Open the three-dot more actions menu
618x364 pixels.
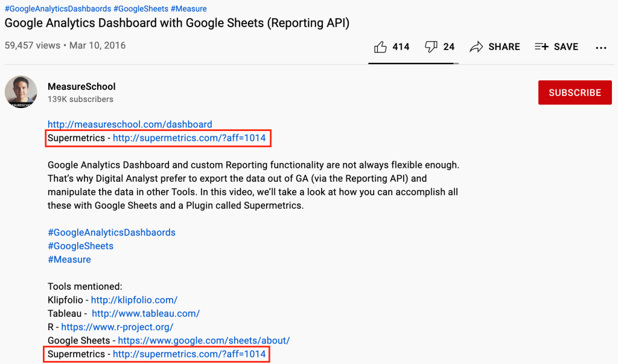point(600,48)
